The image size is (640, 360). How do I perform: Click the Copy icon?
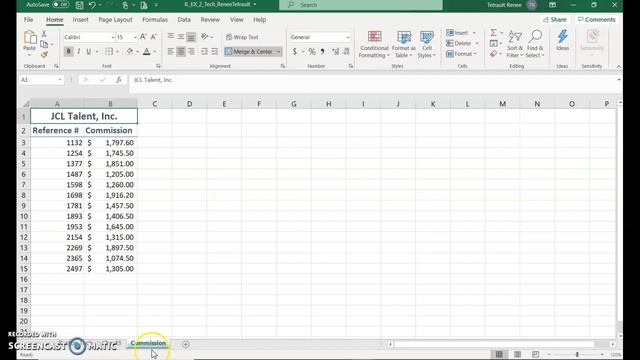[x=44, y=44]
